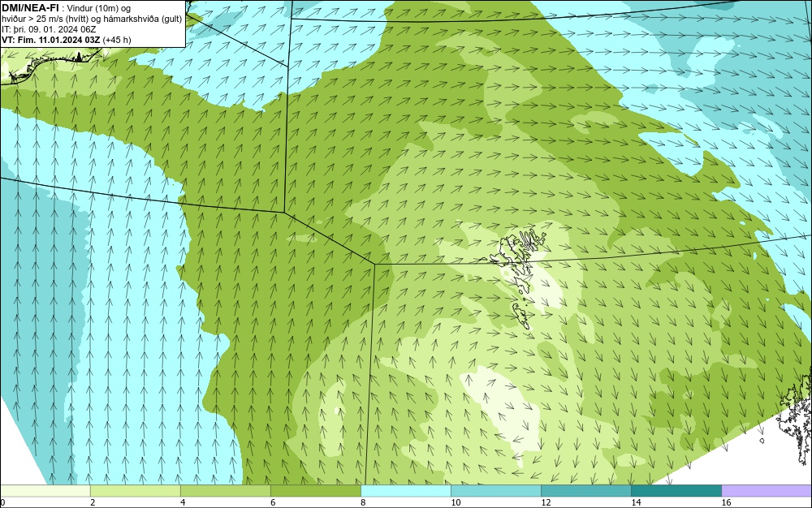Click the scale label '16'
Screen dimensions: 812x508
tap(726, 502)
